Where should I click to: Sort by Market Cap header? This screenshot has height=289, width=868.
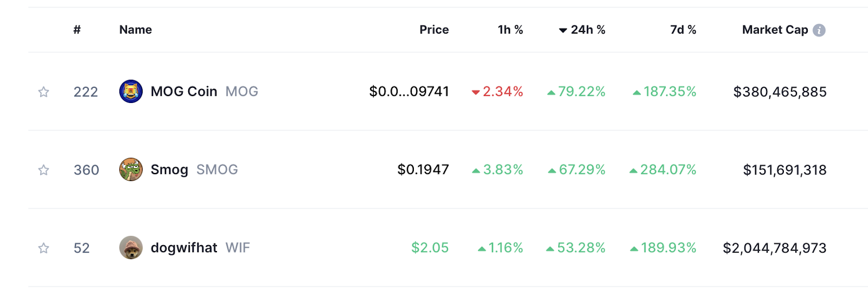pos(775,30)
